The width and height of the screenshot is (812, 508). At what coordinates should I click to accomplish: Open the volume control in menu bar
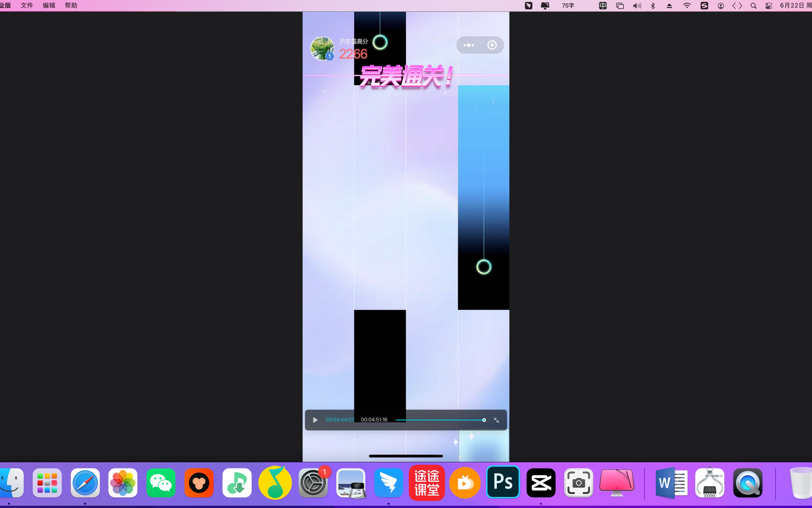pyautogui.click(x=637, y=6)
